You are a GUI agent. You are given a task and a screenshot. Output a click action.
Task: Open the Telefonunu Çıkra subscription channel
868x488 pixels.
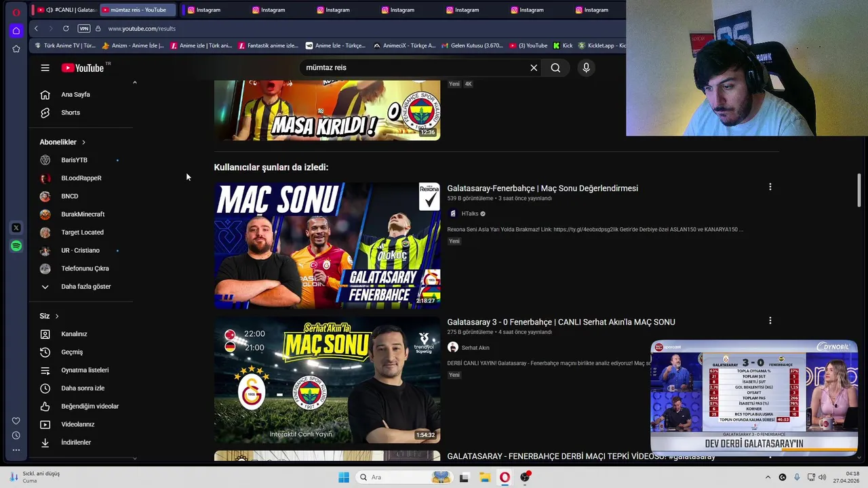85,268
